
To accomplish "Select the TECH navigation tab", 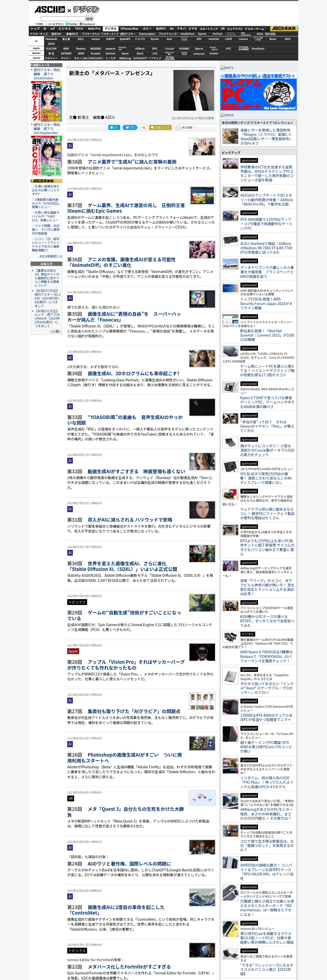I will (79, 28).
